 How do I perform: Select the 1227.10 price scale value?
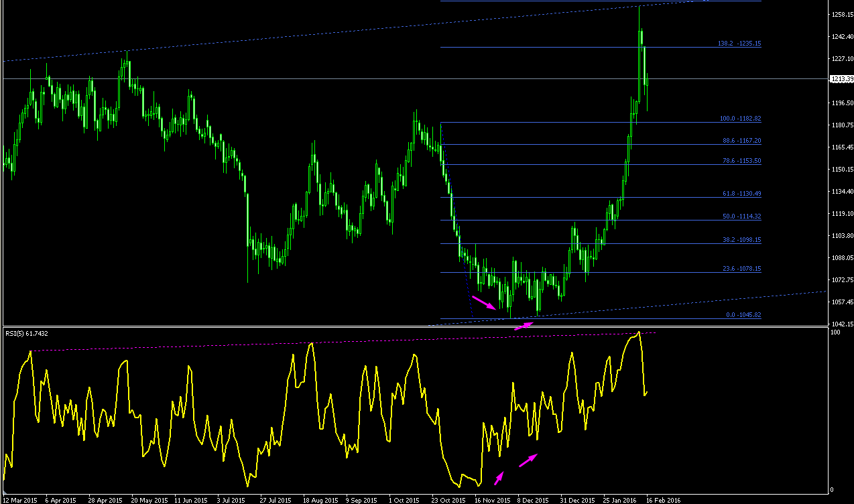pos(841,58)
